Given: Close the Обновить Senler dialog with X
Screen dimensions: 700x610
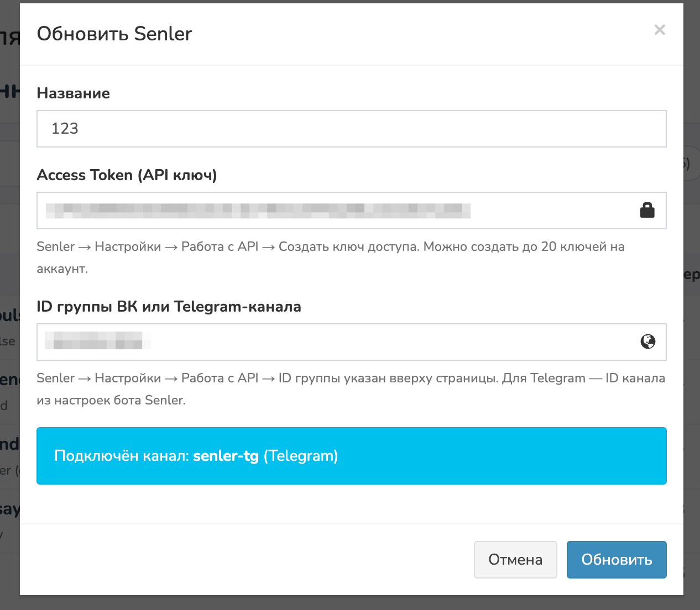Looking at the screenshot, I should coord(659,30).
